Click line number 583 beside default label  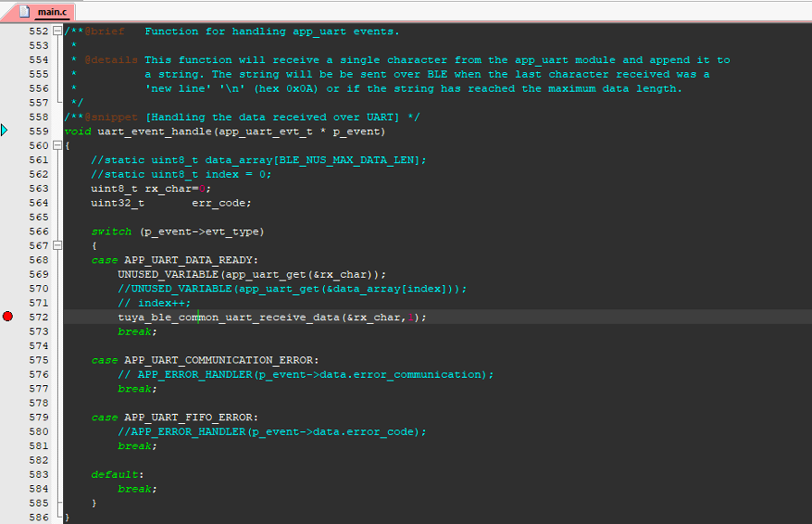coord(36,473)
